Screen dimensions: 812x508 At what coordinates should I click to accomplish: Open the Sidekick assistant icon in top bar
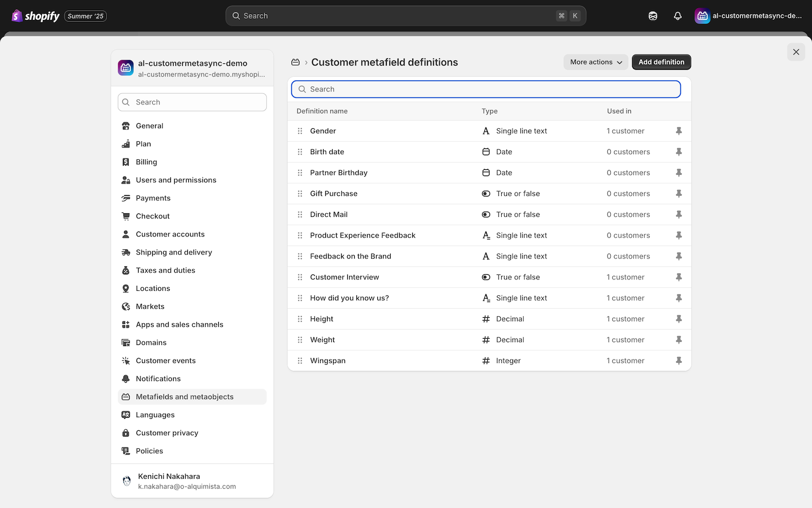point(653,16)
